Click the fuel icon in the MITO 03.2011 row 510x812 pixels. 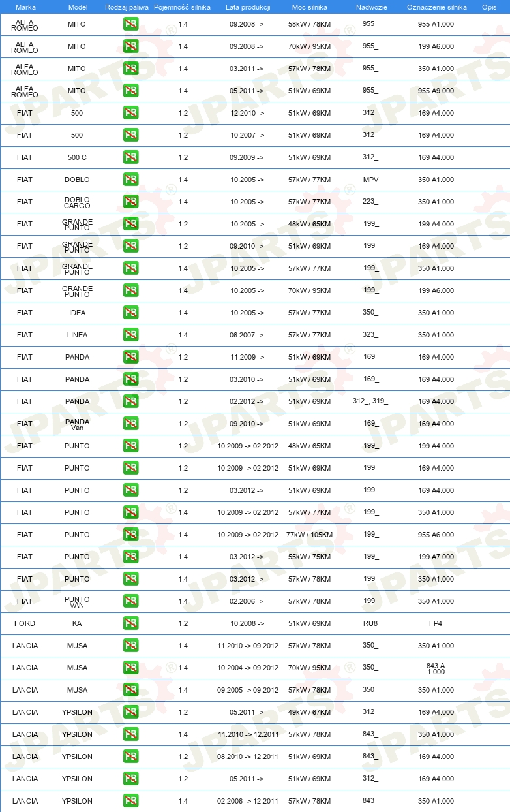click(x=130, y=69)
